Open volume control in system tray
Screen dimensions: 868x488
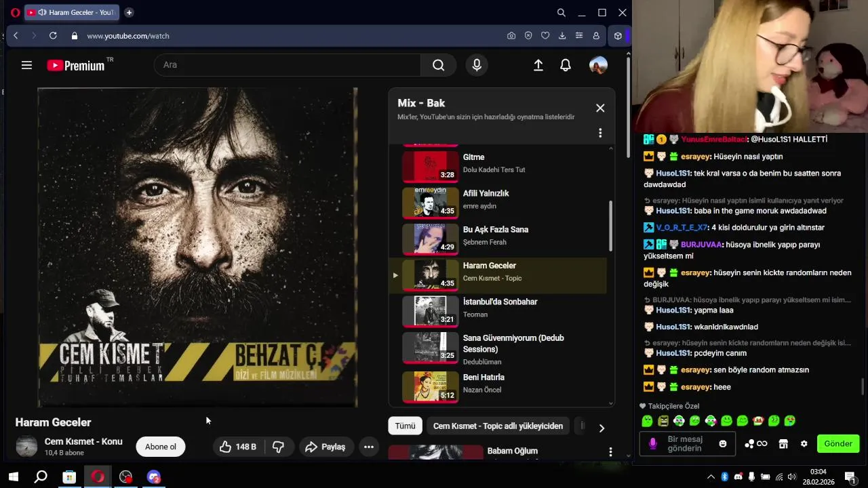point(792,477)
